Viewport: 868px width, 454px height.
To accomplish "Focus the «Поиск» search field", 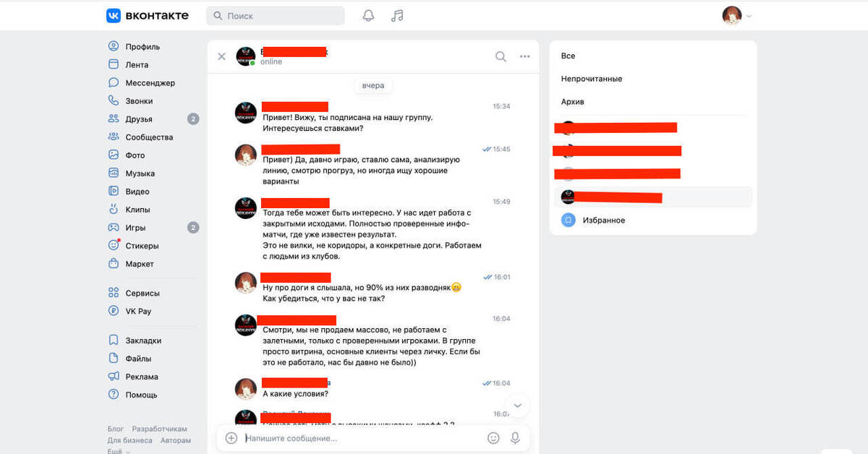I will point(276,16).
